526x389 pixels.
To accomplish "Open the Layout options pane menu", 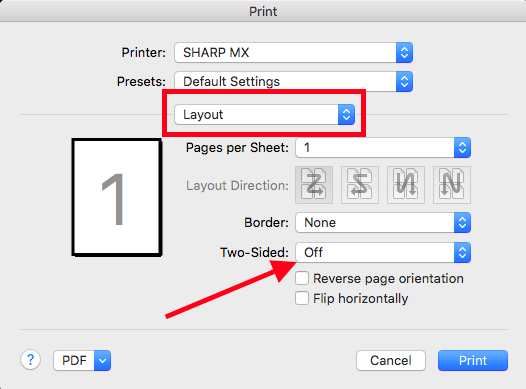I will 264,115.
